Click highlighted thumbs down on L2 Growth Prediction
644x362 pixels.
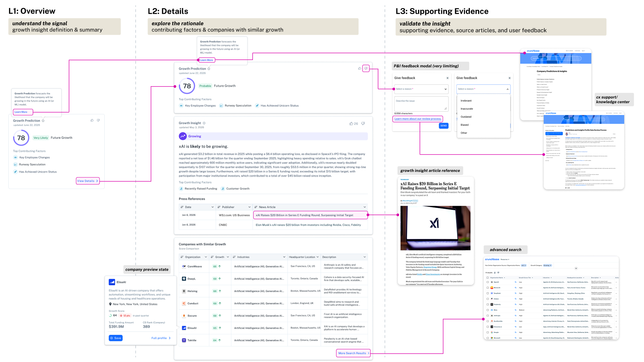pos(366,68)
